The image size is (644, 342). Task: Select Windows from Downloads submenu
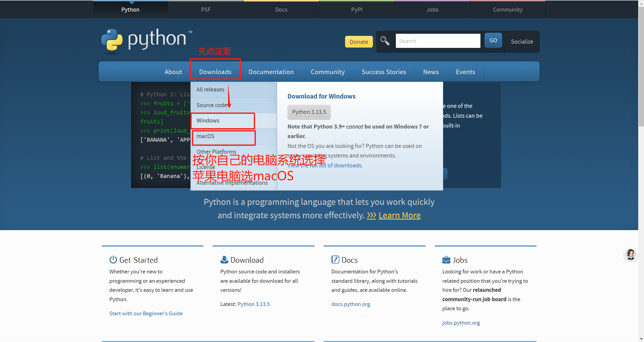point(208,120)
